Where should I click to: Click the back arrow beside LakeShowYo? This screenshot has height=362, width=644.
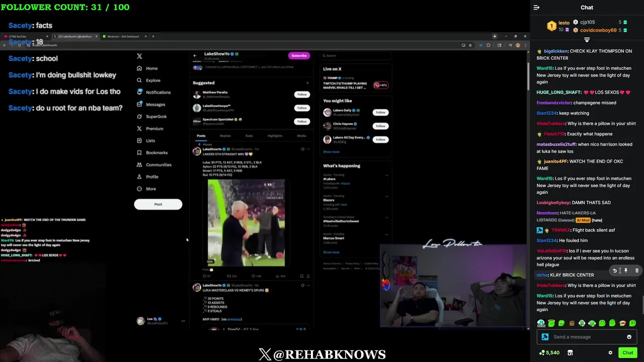195,55
